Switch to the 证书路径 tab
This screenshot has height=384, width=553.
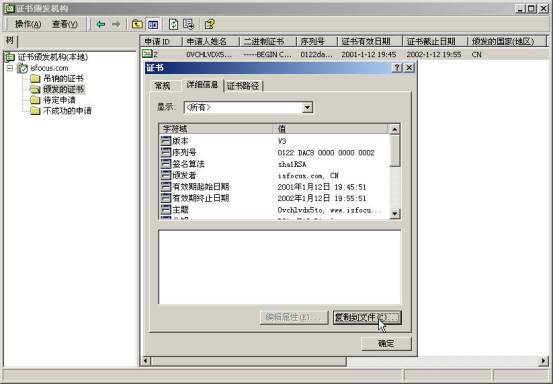243,86
